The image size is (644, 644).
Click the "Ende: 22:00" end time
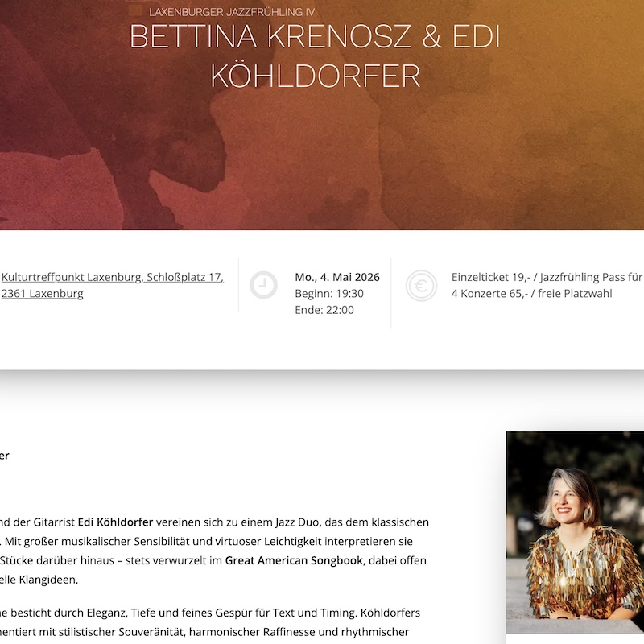324,310
